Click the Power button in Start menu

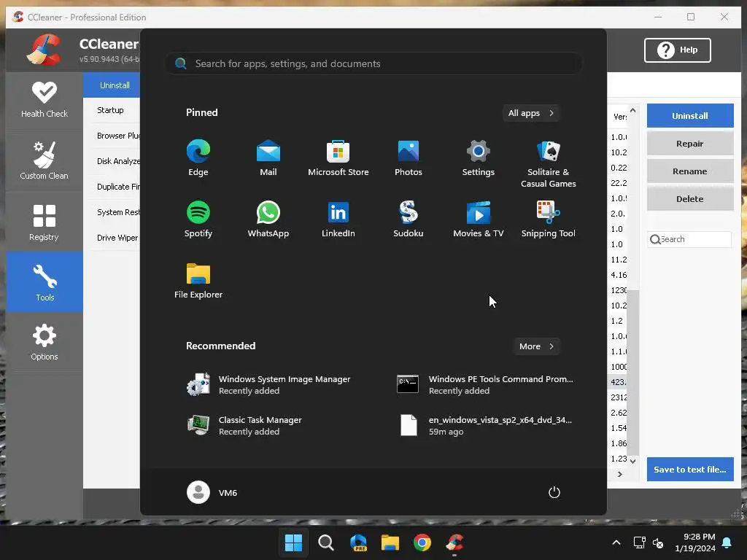coord(554,492)
